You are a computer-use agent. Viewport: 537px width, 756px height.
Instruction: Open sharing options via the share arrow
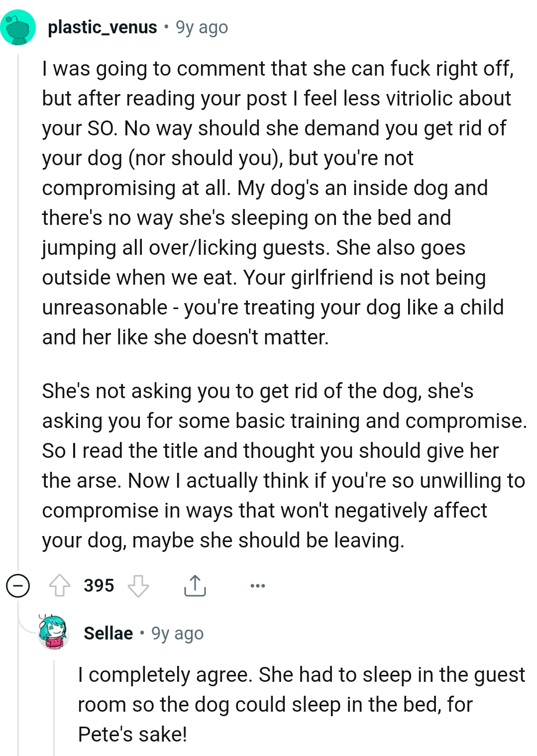(x=196, y=585)
